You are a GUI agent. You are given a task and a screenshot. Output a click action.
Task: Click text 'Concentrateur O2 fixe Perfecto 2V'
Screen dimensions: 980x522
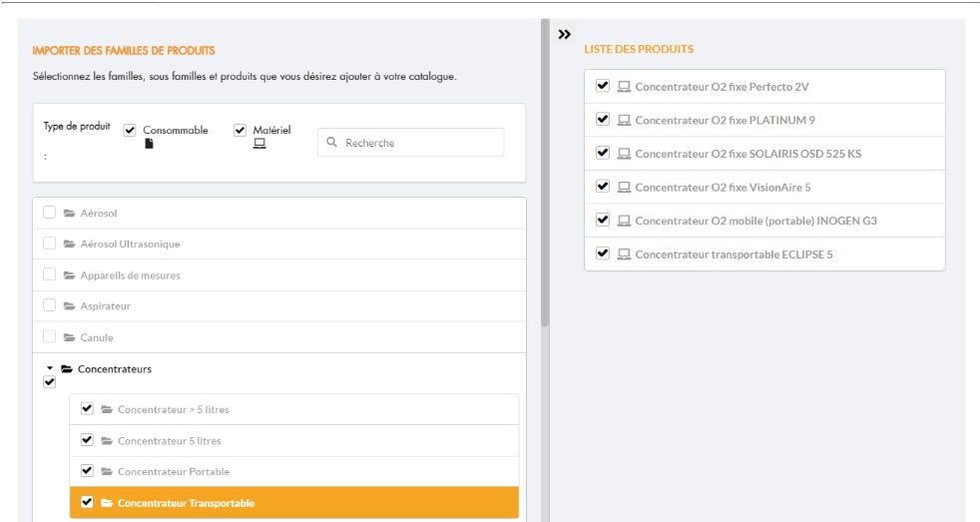pyautogui.click(x=722, y=87)
